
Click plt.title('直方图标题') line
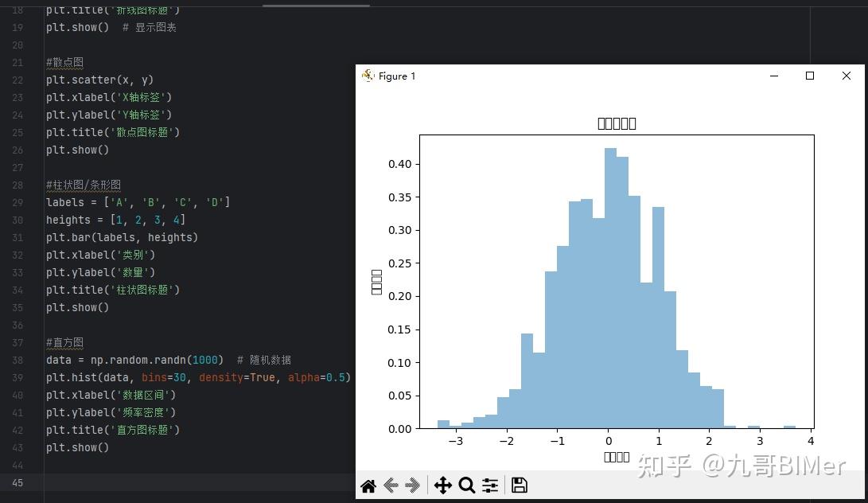113,430
